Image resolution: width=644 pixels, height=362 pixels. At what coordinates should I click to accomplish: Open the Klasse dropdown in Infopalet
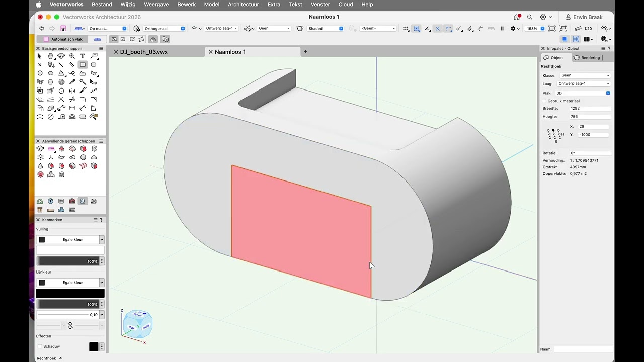tap(584, 75)
